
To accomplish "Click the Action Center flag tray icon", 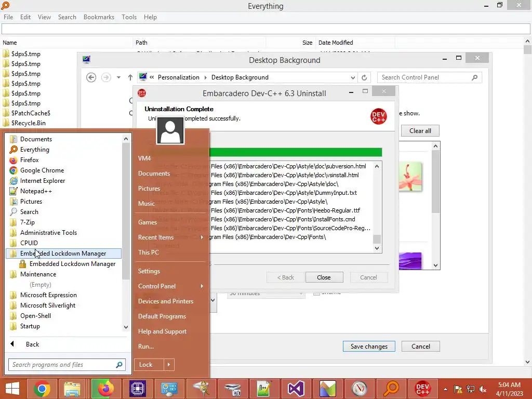I will (x=458, y=389).
